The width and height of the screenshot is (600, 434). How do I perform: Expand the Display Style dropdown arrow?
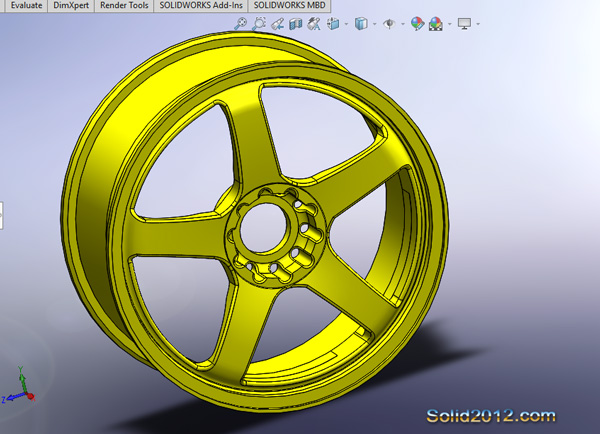coord(374,24)
